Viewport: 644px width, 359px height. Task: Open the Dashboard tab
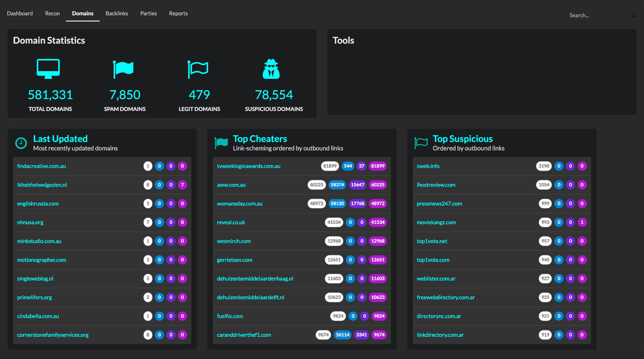(20, 14)
